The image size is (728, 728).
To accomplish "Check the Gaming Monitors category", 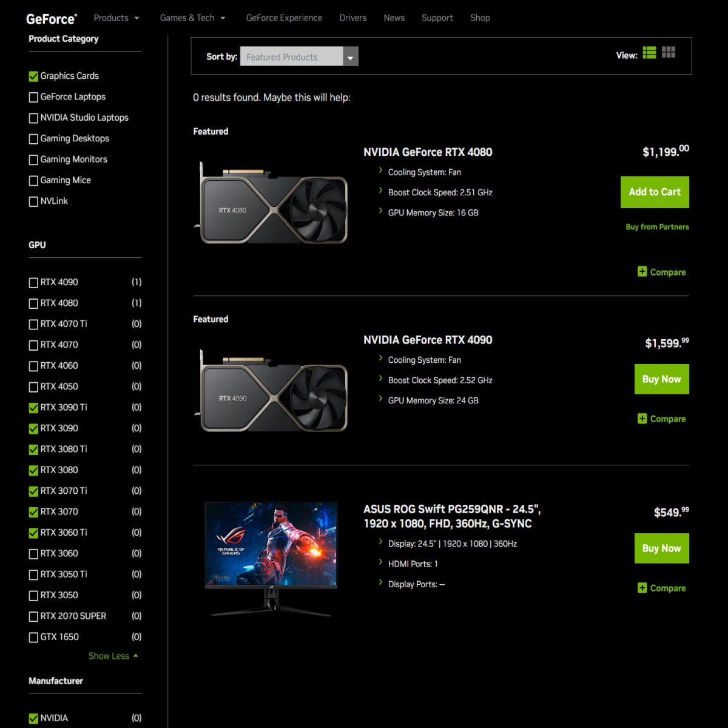I will point(33,160).
